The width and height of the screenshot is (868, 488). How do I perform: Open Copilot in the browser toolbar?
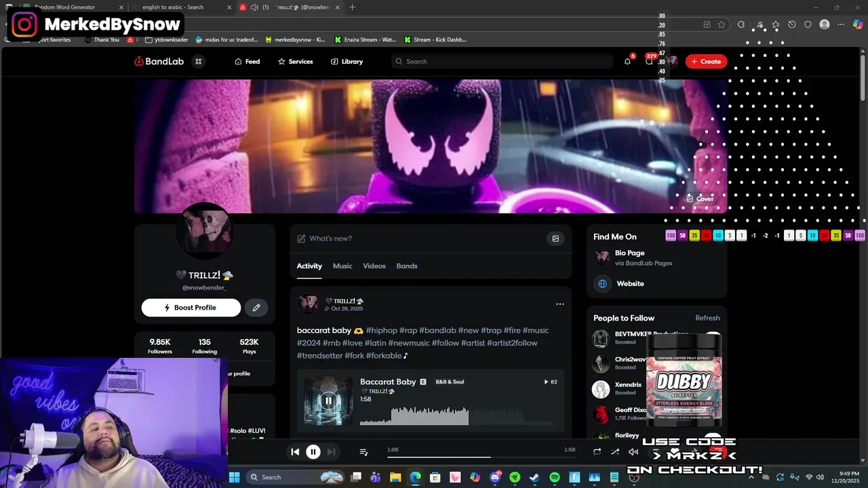click(x=857, y=24)
